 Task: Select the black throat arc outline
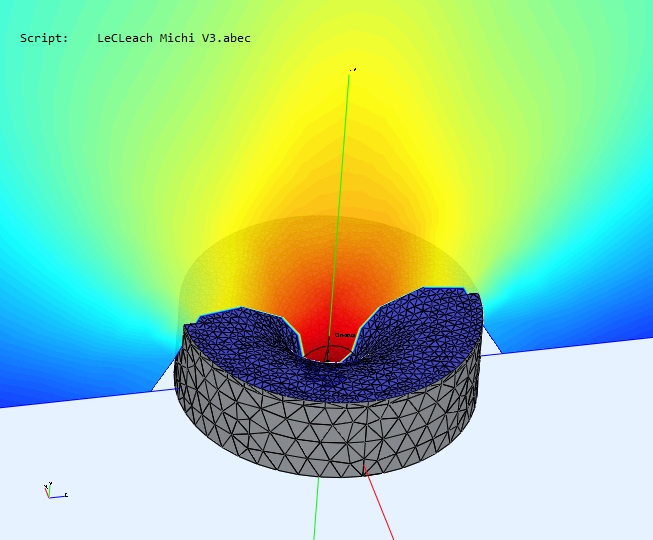pos(327,351)
